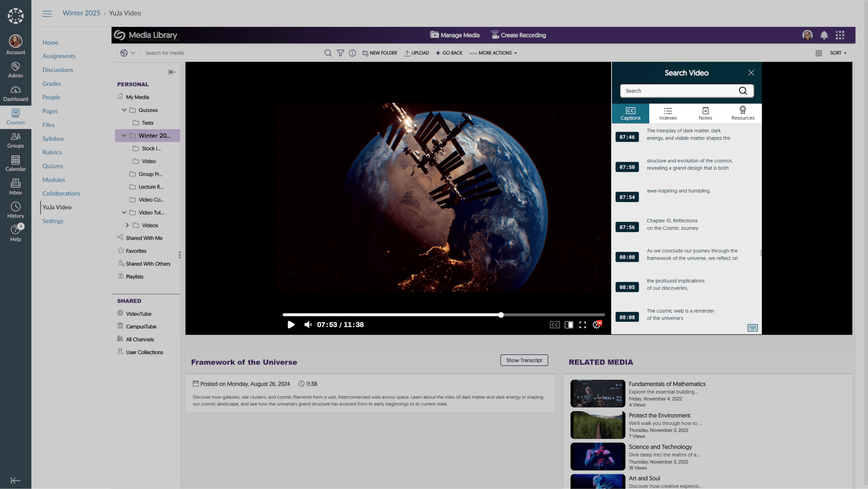The width and height of the screenshot is (868, 489).
Task: Click the Show Transcript button
Action: (524, 360)
